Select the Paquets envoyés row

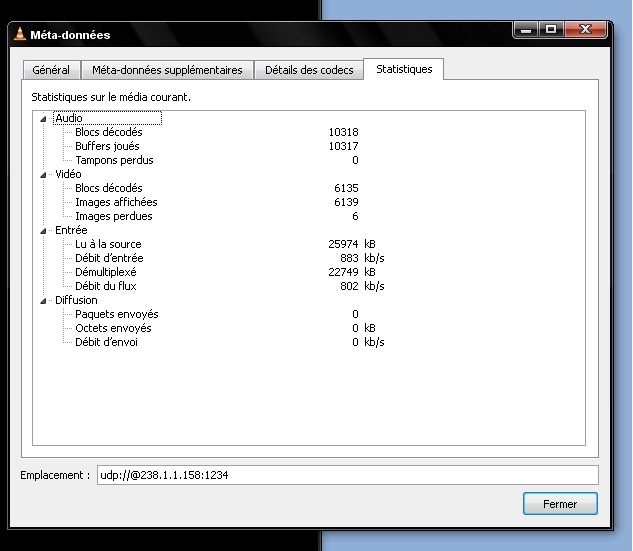click(x=116, y=314)
